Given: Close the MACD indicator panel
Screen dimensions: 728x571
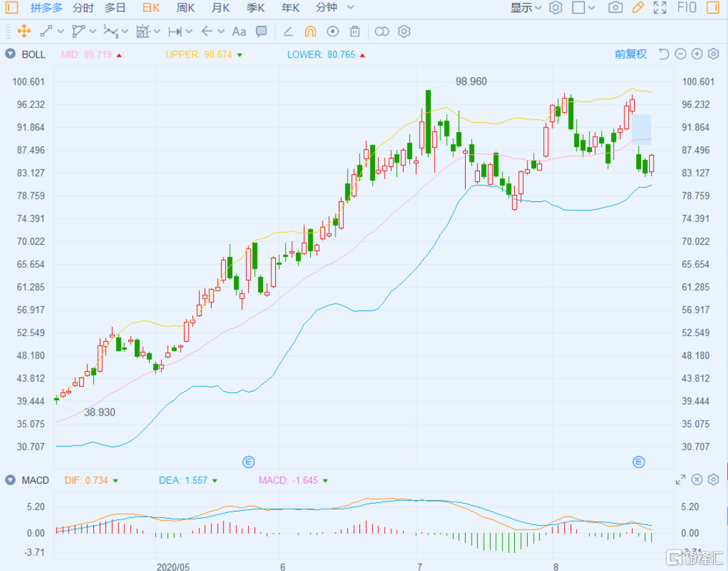Looking at the screenshot, I should 697,480.
